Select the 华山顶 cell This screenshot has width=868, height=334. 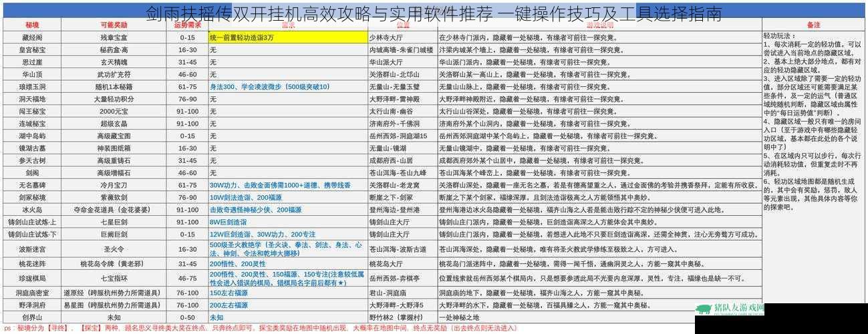tap(32, 74)
